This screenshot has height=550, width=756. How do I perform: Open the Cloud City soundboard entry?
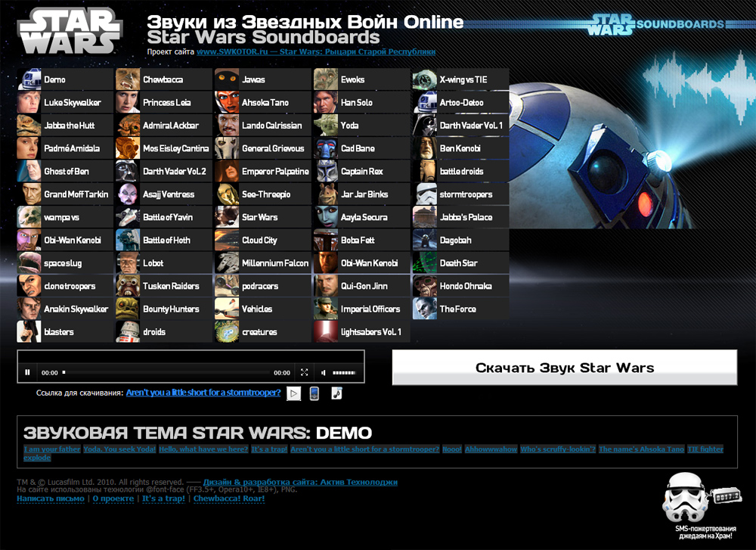263,240
